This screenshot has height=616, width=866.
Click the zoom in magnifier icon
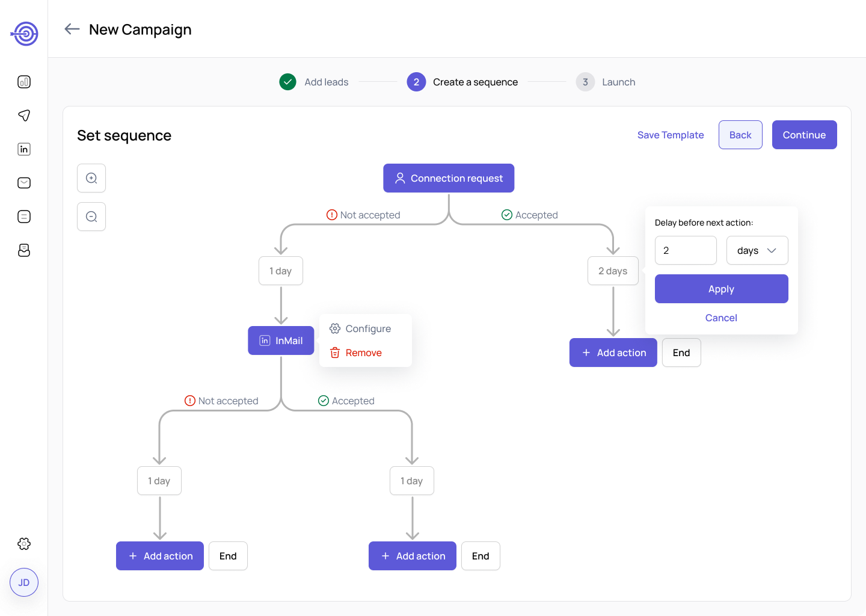click(91, 178)
